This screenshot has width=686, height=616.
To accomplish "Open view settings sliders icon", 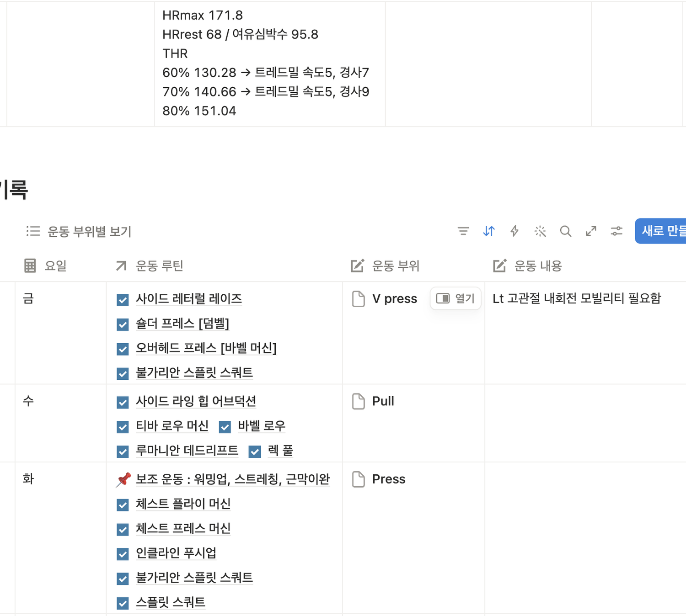I will click(616, 231).
